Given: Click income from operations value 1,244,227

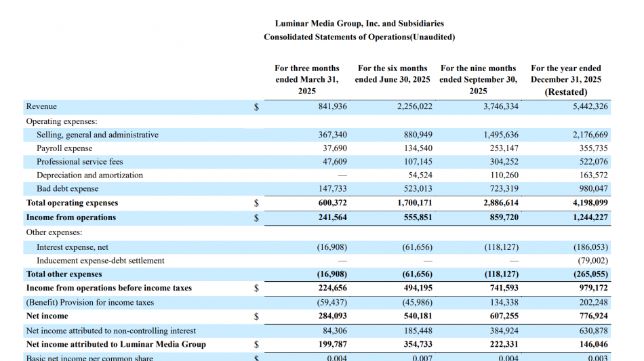Looking at the screenshot, I should [x=590, y=217].
